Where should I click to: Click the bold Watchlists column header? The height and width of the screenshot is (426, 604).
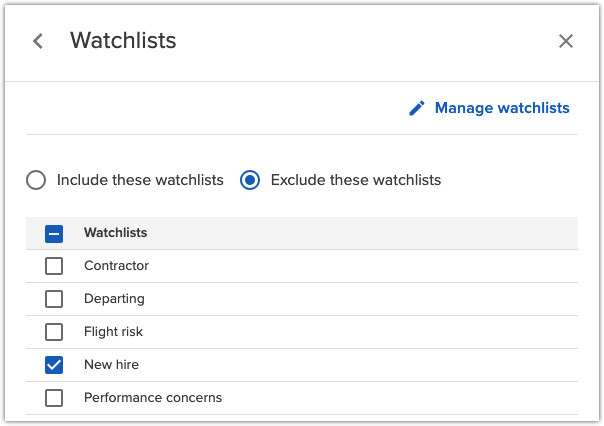(x=115, y=233)
